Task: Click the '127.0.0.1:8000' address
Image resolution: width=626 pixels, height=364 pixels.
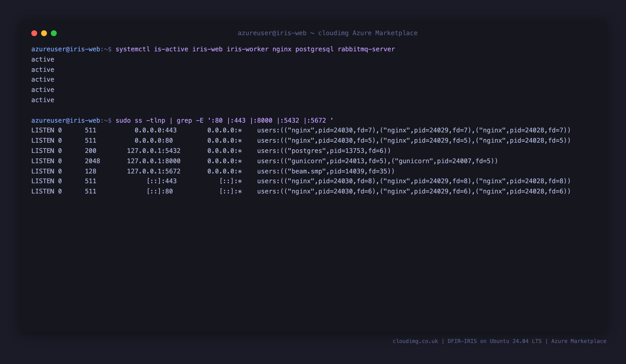Action: [154, 161]
